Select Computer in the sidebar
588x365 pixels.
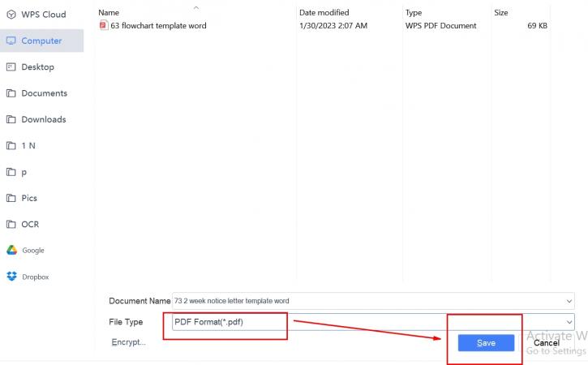point(41,41)
